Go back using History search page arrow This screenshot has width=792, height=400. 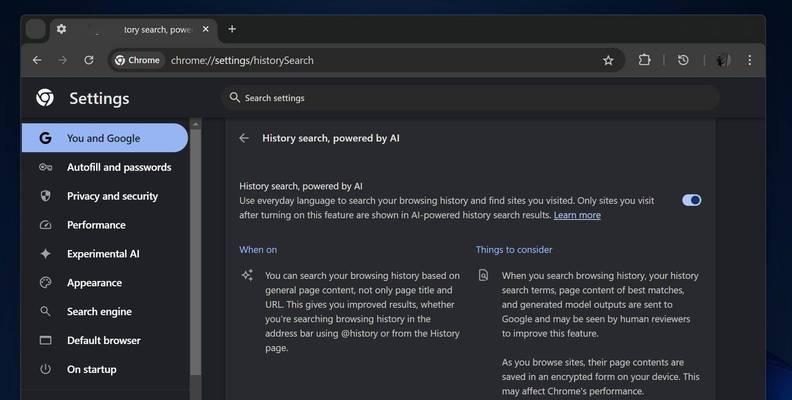244,138
